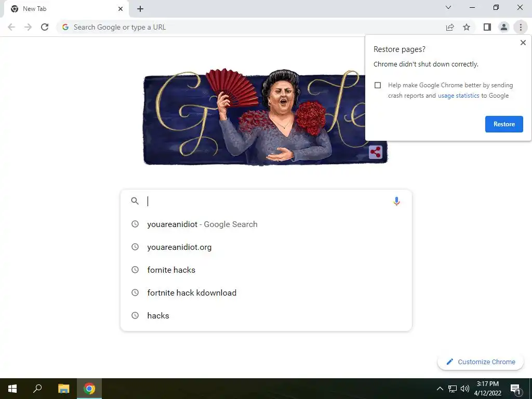This screenshot has width=532, height=399.
Task: Click the clock icon beside fornite hacks
Action: (x=135, y=270)
